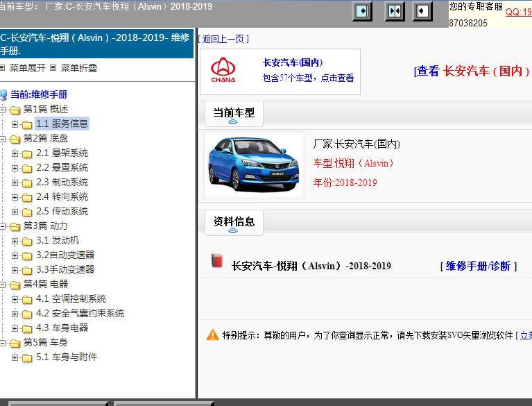Screen dimensions: 532x406
Task: Open 3.1 发动机 tree item
Action: pos(58,241)
